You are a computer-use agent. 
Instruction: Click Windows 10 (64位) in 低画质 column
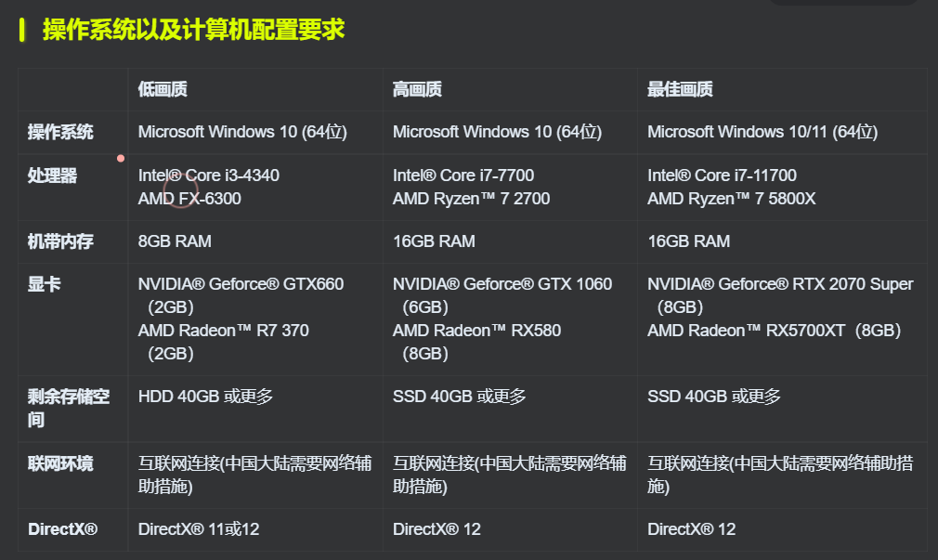click(277, 132)
